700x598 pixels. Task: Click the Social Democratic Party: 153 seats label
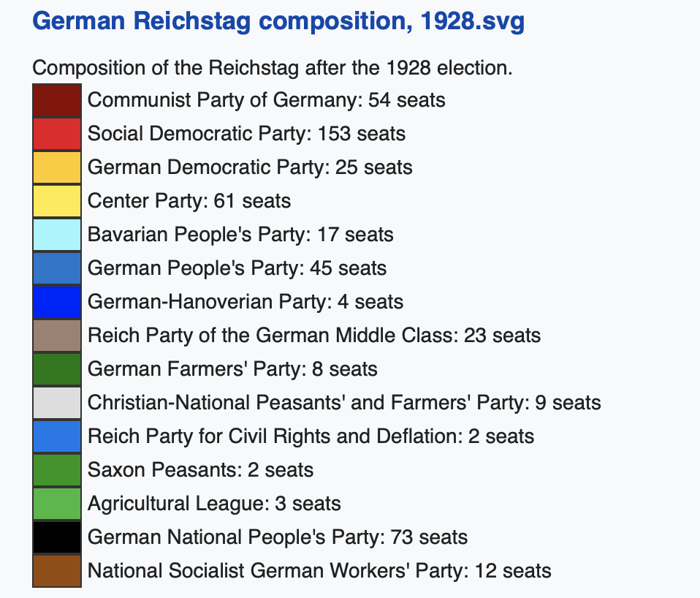click(x=246, y=134)
